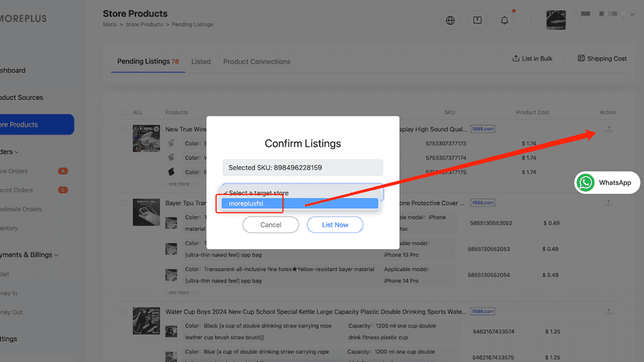Switch to the Pending Listings tab

point(148,61)
